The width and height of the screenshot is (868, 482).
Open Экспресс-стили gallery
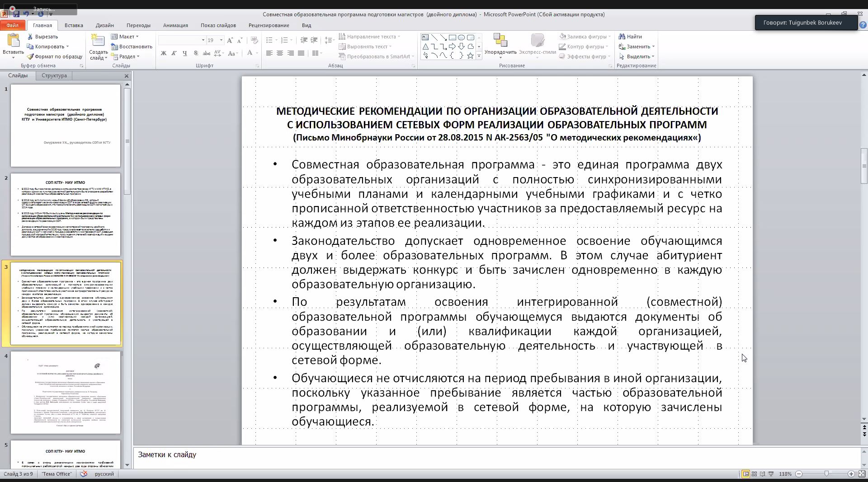click(538, 45)
